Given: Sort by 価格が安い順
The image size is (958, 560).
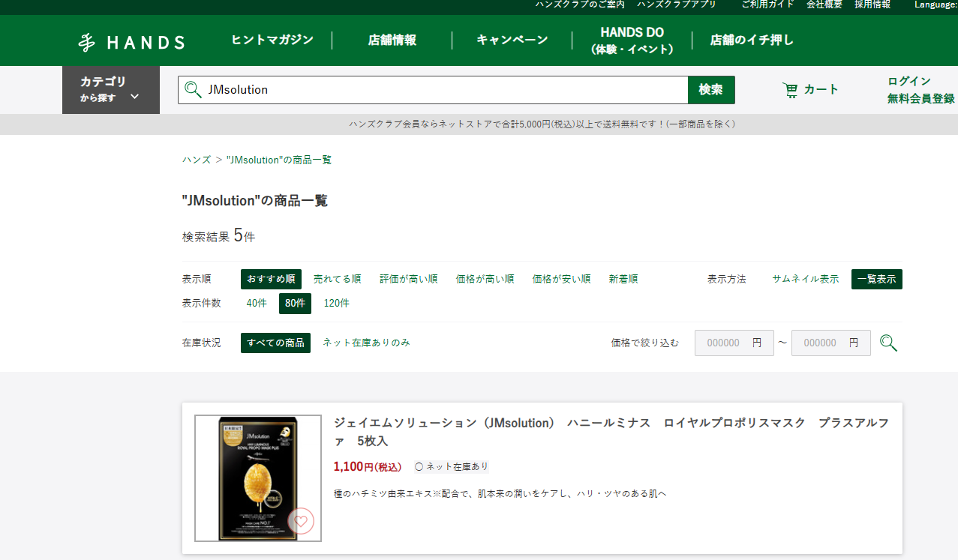Looking at the screenshot, I should [x=561, y=279].
